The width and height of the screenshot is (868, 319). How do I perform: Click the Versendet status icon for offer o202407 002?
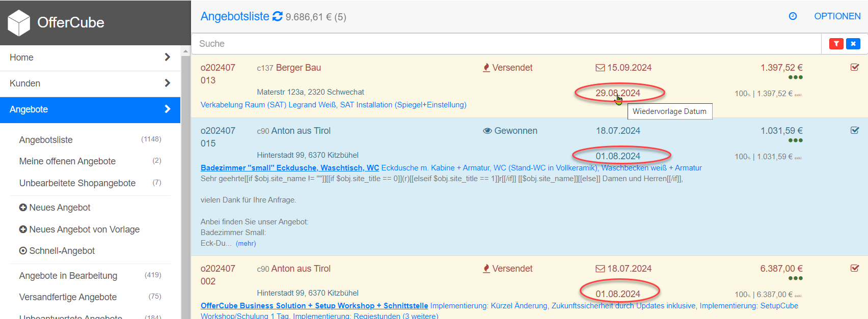[486, 269]
